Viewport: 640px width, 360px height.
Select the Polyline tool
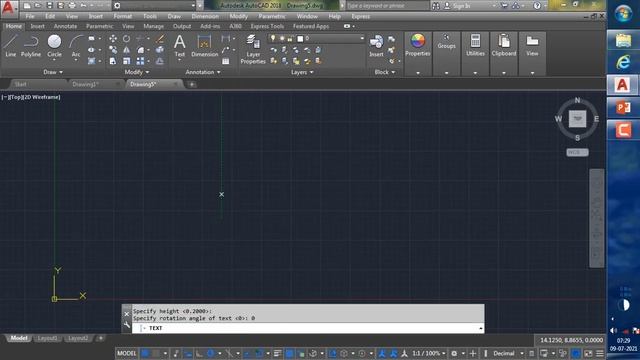pos(31,45)
